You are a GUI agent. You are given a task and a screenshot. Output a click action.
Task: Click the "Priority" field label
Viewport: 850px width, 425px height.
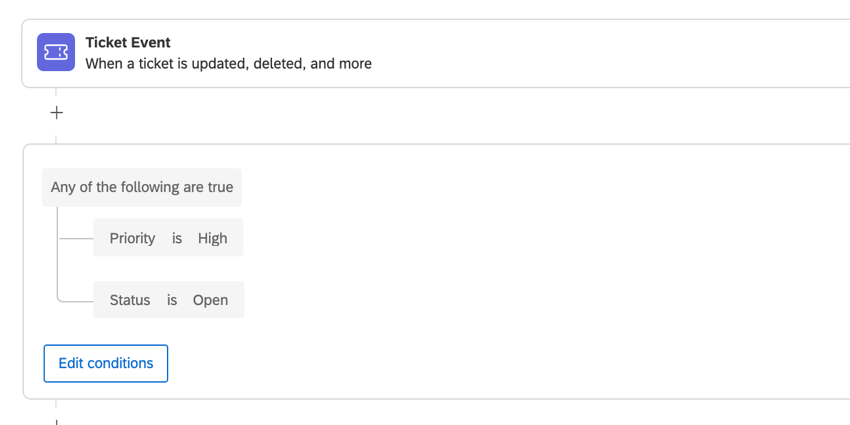(x=132, y=238)
